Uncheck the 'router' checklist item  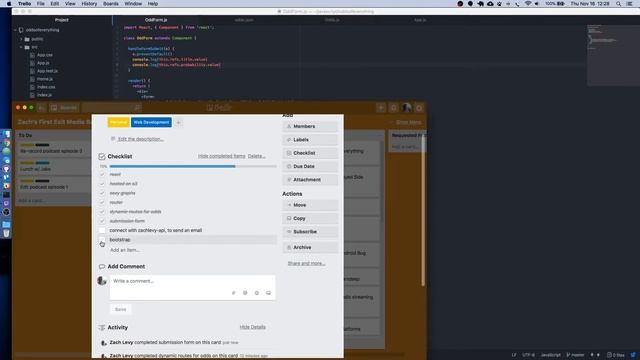tap(102, 202)
